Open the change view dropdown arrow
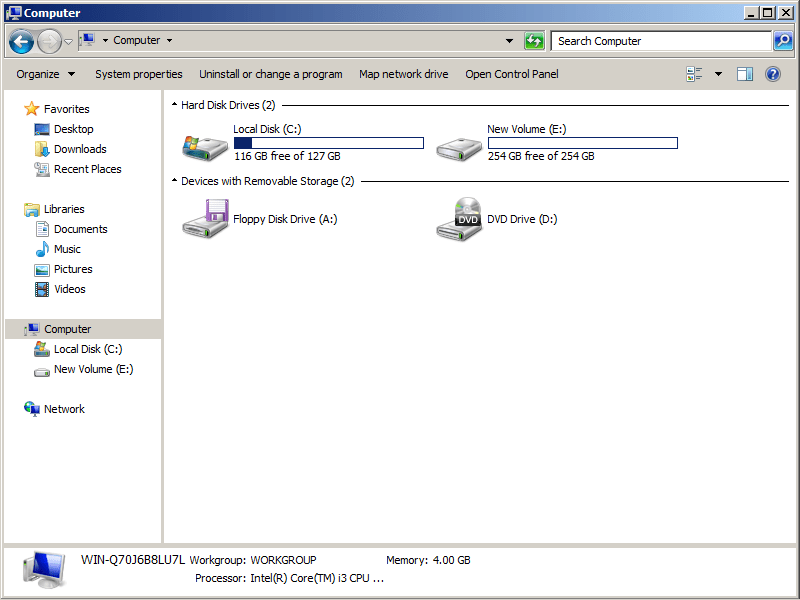800x600 pixels. [x=718, y=74]
